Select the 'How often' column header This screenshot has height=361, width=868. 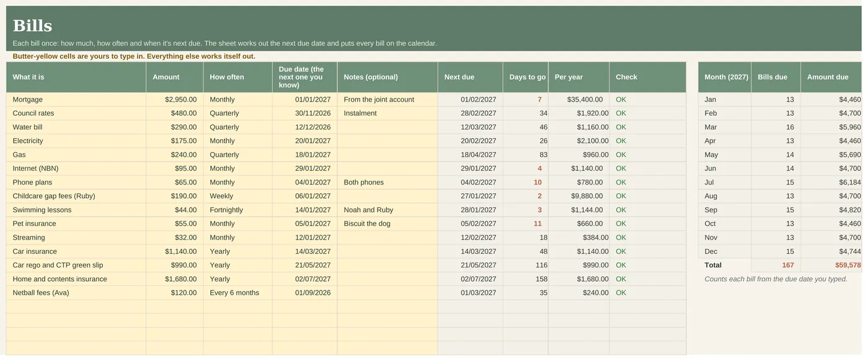[237, 77]
